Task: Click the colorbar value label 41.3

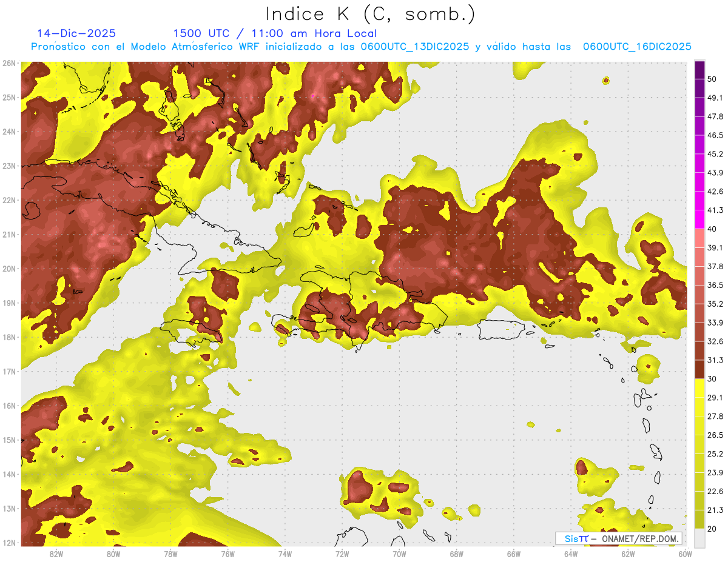Action: point(715,210)
